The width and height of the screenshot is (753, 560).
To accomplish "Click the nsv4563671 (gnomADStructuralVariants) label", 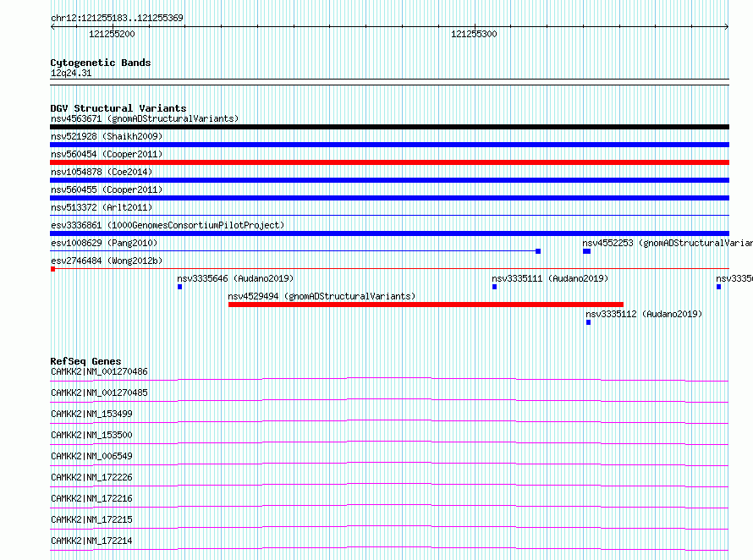I will [x=145, y=118].
